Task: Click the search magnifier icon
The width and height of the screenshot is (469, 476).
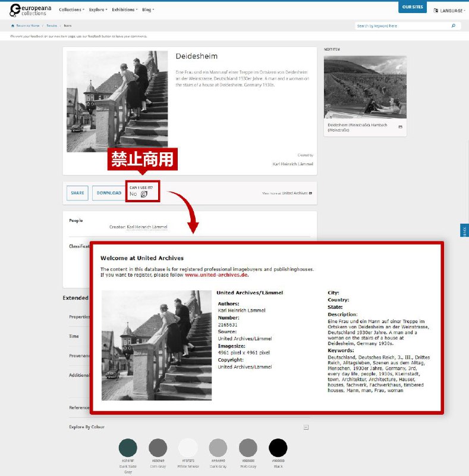Action: [454, 26]
